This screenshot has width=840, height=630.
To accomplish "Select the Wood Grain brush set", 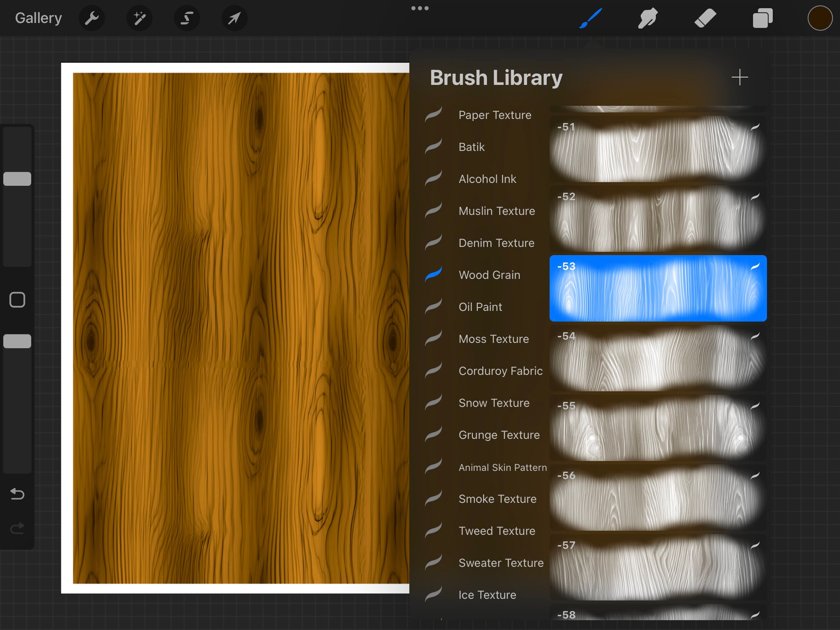I will [x=489, y=275].
